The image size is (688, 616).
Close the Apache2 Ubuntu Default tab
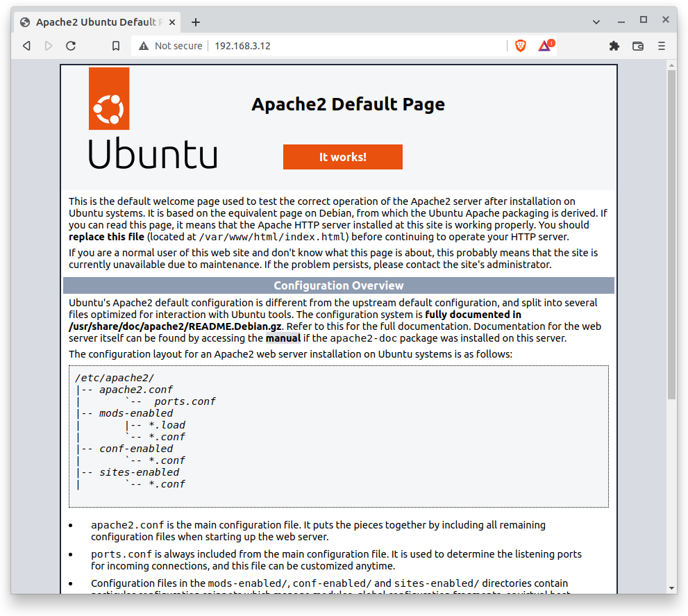click(172, 22)
